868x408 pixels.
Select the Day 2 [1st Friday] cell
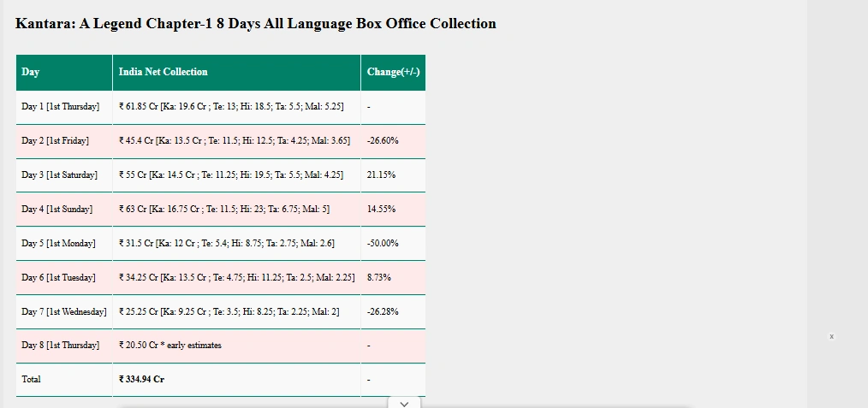56,140
